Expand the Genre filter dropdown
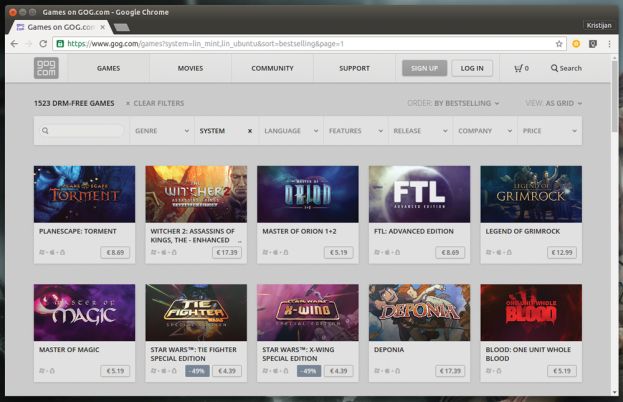The image size is (623, 402). pos(160,131)
